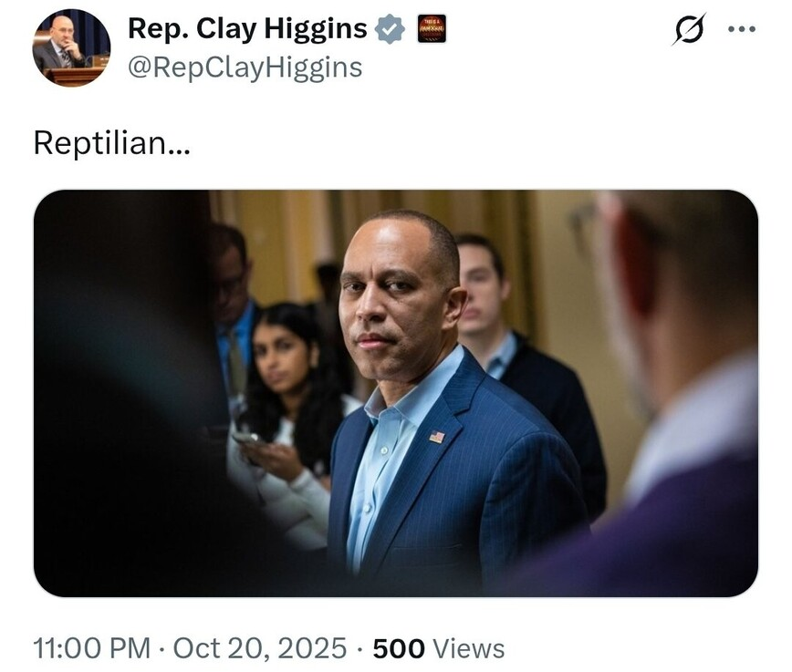Click the American flag lapel pin in photo
Image resolution: width=792 pixels, height=672 pixels.
coord(437,437)
